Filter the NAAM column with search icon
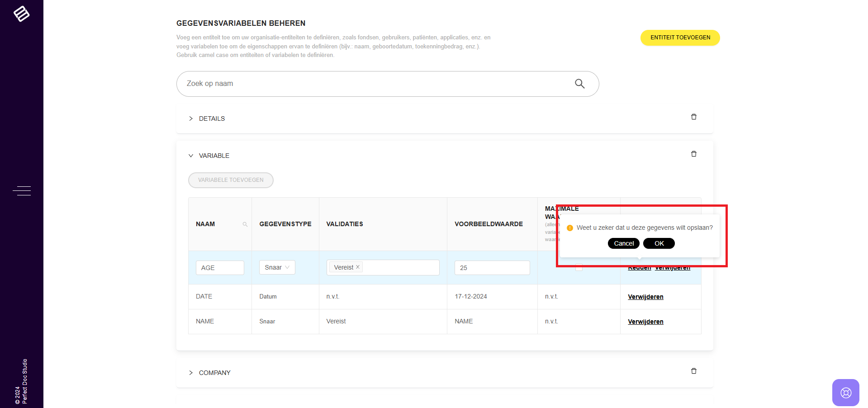 (245, 224)
